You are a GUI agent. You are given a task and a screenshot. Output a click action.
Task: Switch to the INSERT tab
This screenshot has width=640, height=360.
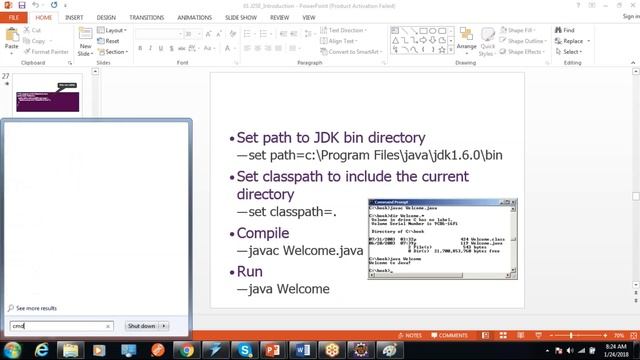[x=74, y=18]
